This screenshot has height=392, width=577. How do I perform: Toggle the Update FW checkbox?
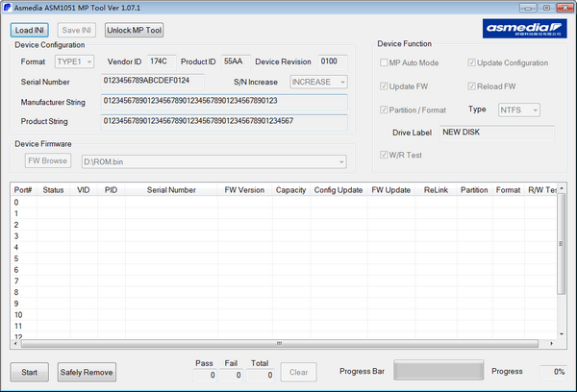pos(384,86)
